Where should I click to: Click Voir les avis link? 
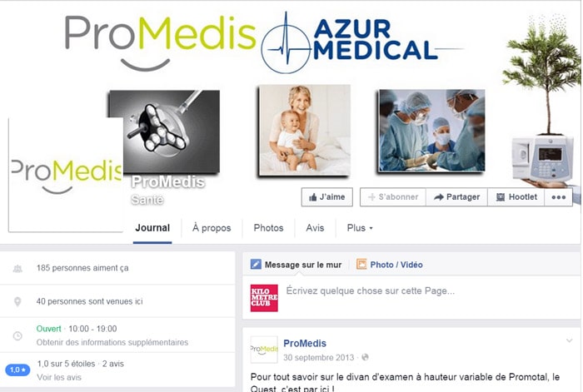pos(59,377)
